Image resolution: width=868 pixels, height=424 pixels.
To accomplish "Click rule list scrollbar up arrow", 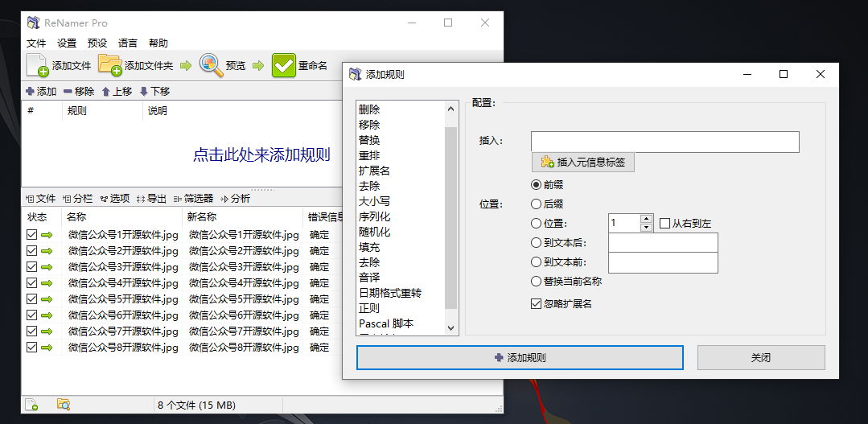I will (450, 109).
